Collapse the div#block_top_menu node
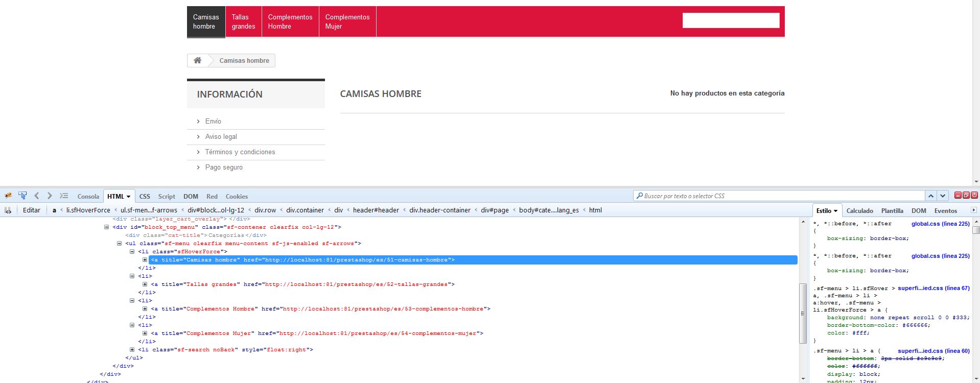The image size is (980, 383). click(x=107, y=227)
